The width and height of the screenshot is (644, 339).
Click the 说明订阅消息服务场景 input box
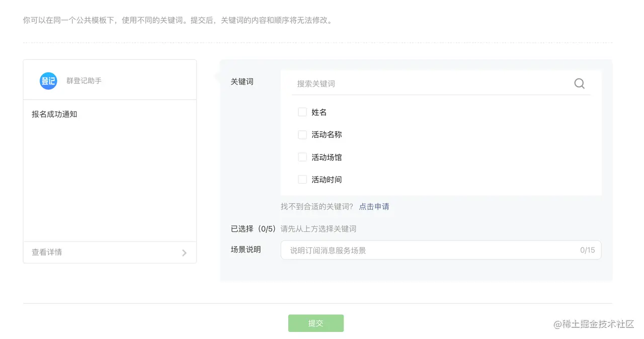click(x=428, y=250)
